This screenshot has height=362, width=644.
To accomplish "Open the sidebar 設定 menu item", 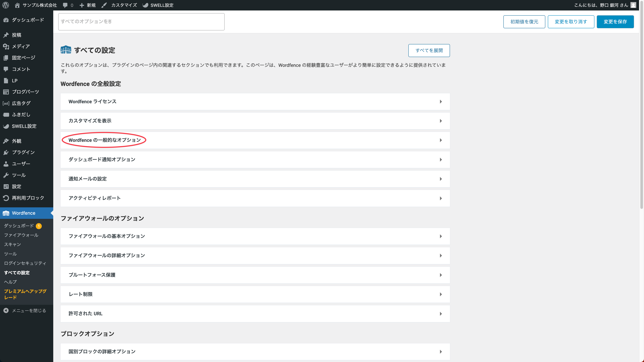I will pyautogui.click(x=16, y=186).
